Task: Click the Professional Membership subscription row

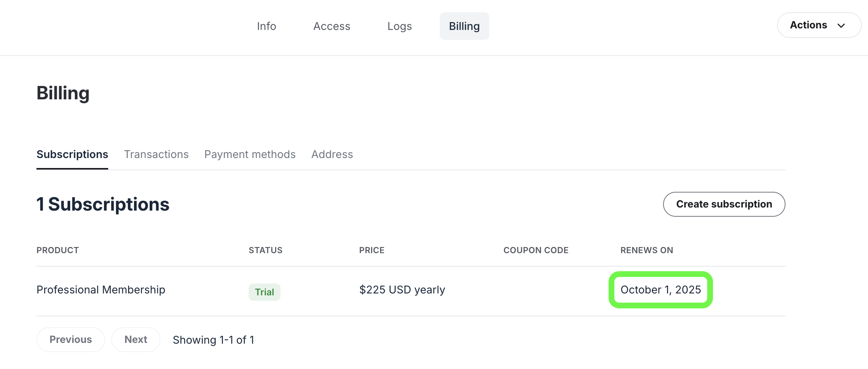Action: click(101, 290)
